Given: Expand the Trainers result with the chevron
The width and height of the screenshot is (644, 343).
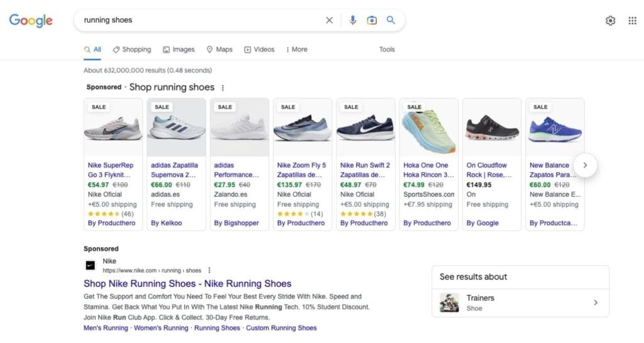Looking at the screenshot, I should coord(596,303).
